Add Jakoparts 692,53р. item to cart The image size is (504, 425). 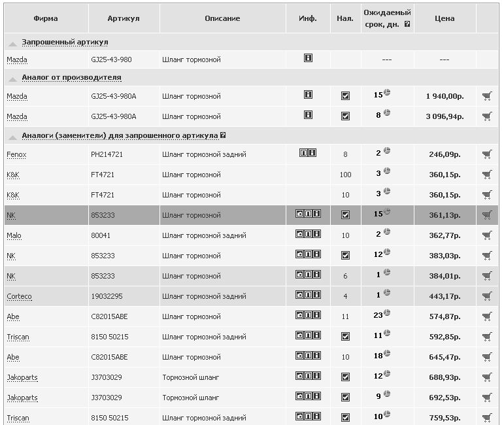click(x=487, y=398)
